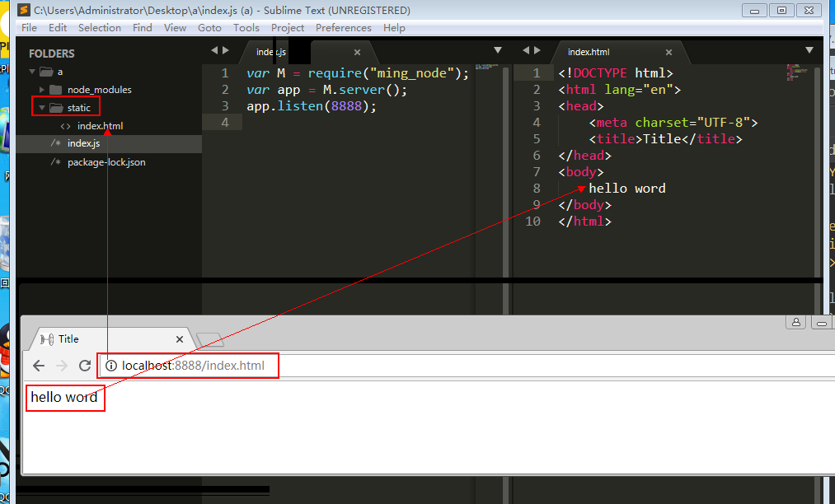Go to next tab in left pane
This screenshot has height=504, width=835.
226,50
